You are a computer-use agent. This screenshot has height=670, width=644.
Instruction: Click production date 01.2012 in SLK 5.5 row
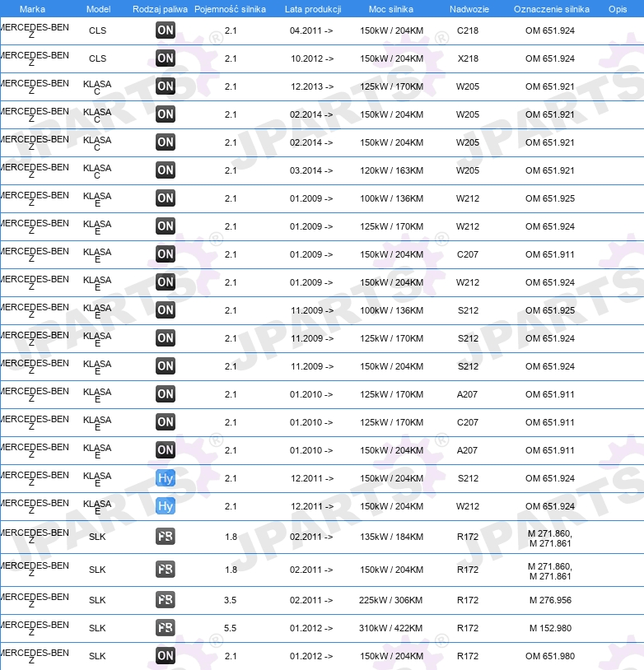coord(311,628)
